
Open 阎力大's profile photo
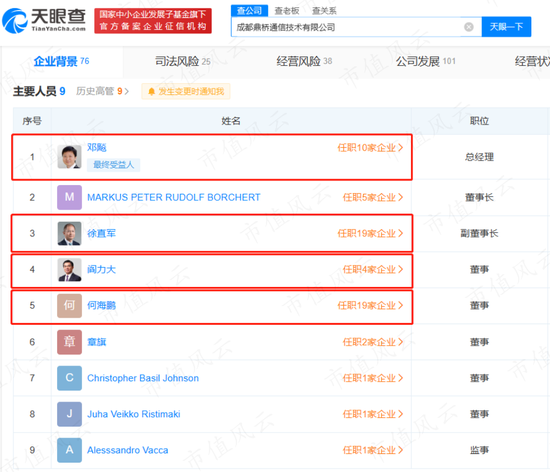pos(69,269)
